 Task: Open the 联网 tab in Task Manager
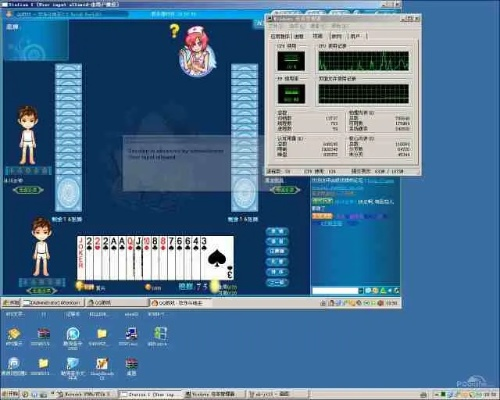(x=337, y=36)
